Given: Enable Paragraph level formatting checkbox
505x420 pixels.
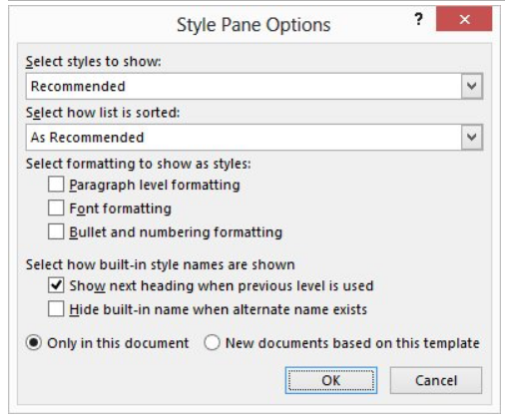Looking at the screenshot, I should click(56, 185).
